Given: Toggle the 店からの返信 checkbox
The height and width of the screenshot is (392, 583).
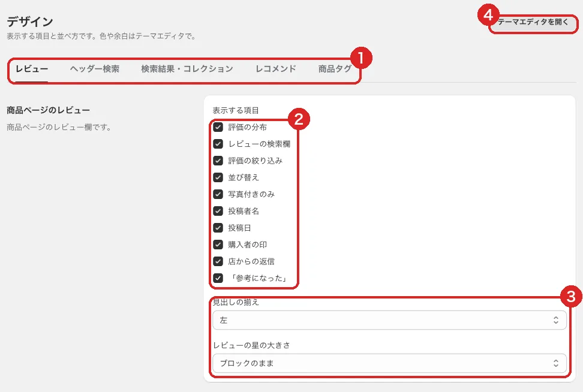Looking at the screenshot, I should (218, 261).
